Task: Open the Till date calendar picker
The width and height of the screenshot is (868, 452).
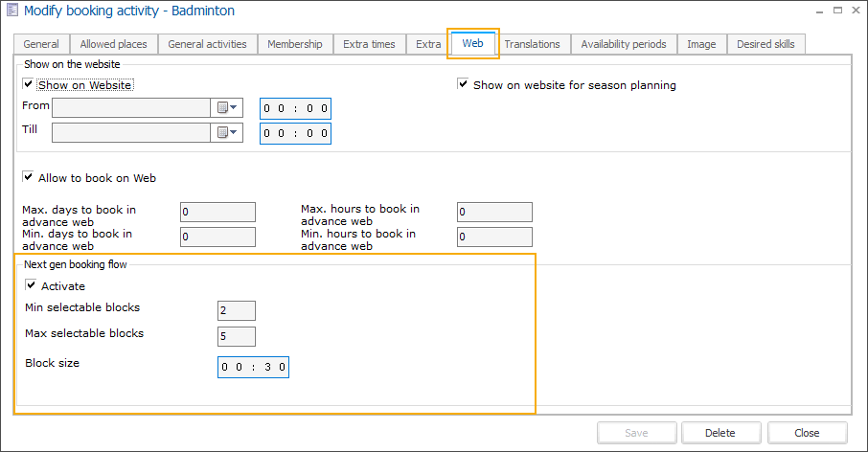Action: click(226, 133)
